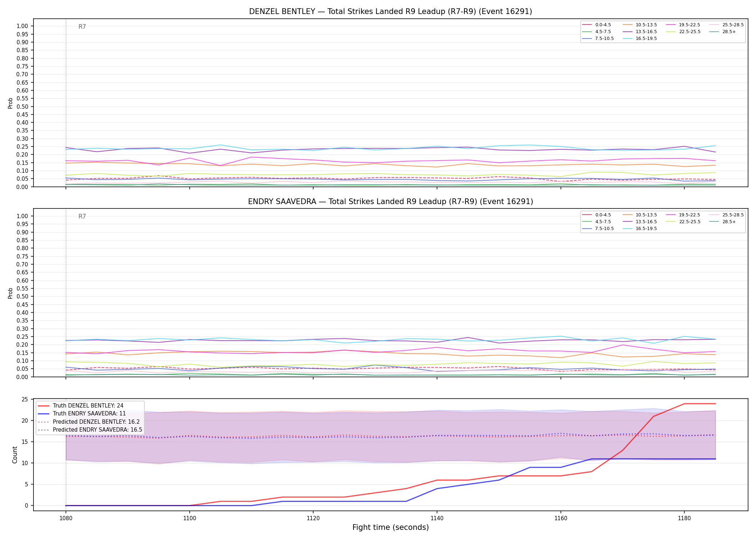Click the 1180 x-axis tick label
756x540 pixels.
coord(684,518)
